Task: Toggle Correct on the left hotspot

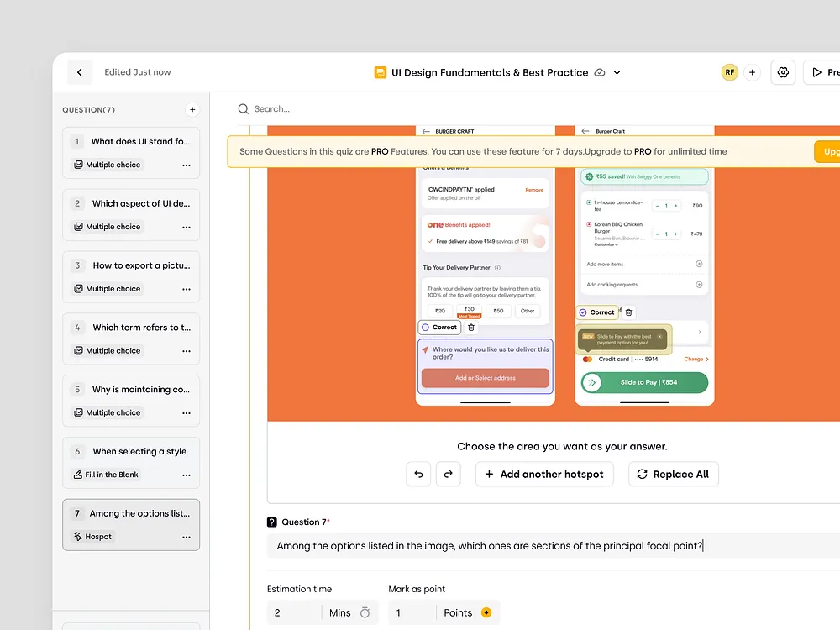Action: tap(439, 328)
